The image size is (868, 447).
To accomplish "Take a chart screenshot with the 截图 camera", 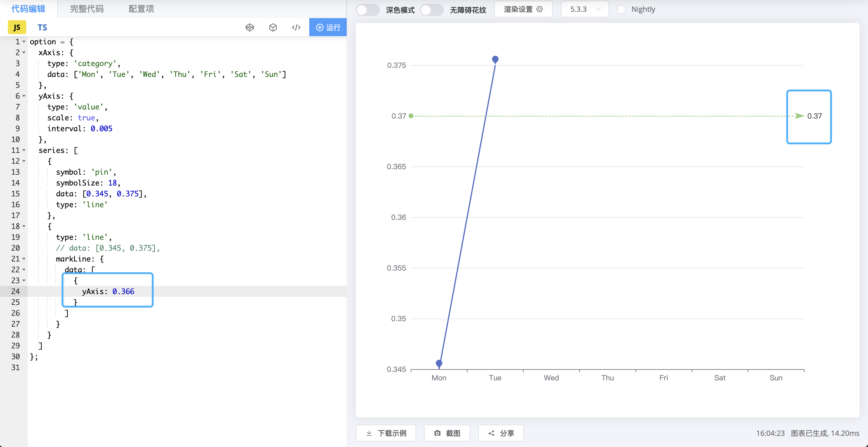I will 447,433.
